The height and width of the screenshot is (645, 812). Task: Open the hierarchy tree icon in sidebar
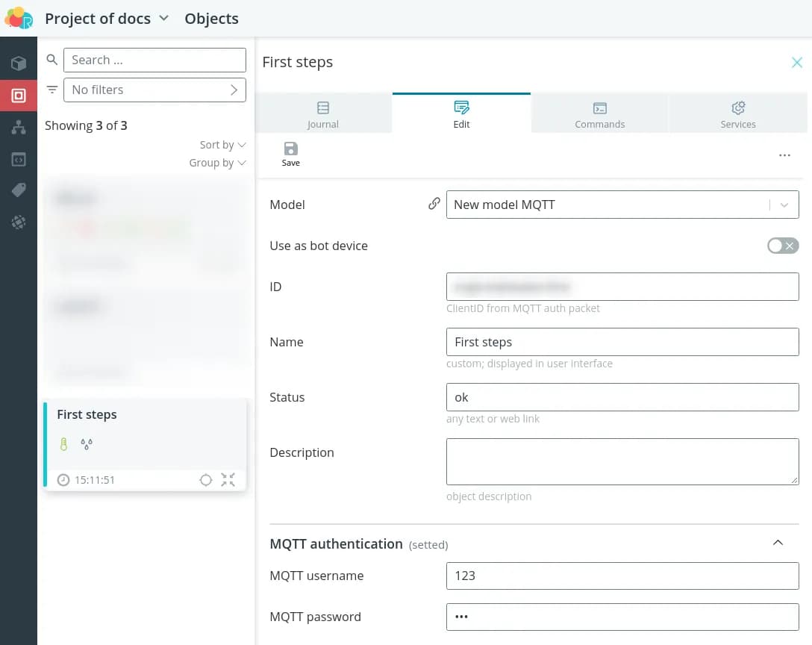click(19, 128)
